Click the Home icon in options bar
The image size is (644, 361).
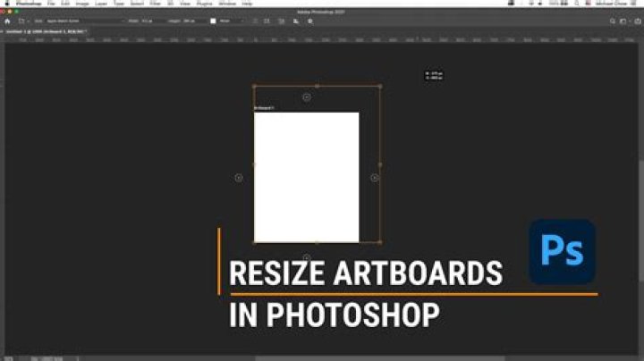pyautogui.click(x=7, y=21)
